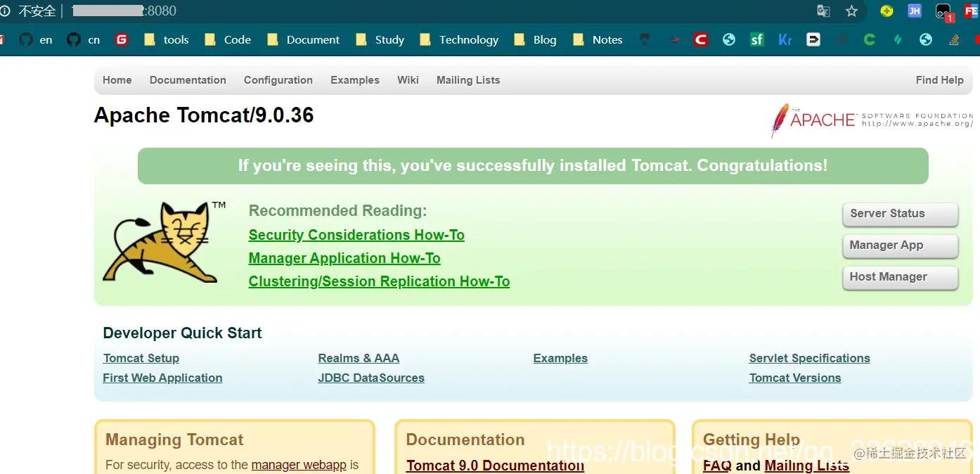Open the Technology bookmark folder

[459, 40]
